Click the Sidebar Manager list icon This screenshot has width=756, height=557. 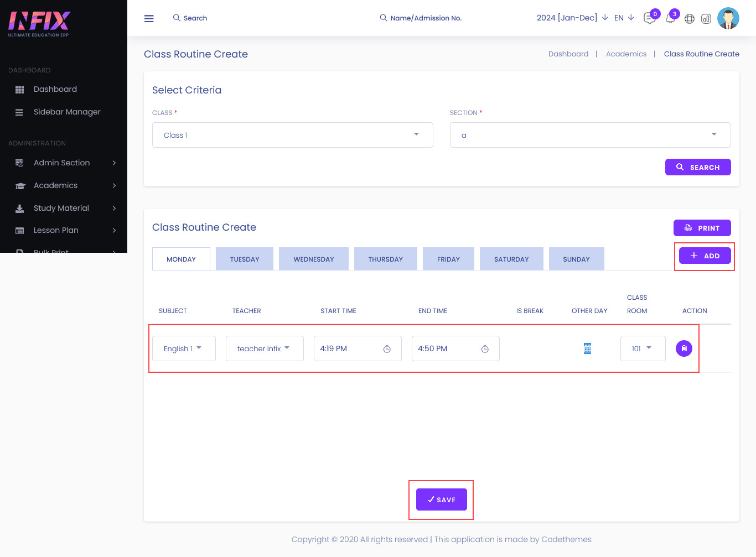coord(19,112)
